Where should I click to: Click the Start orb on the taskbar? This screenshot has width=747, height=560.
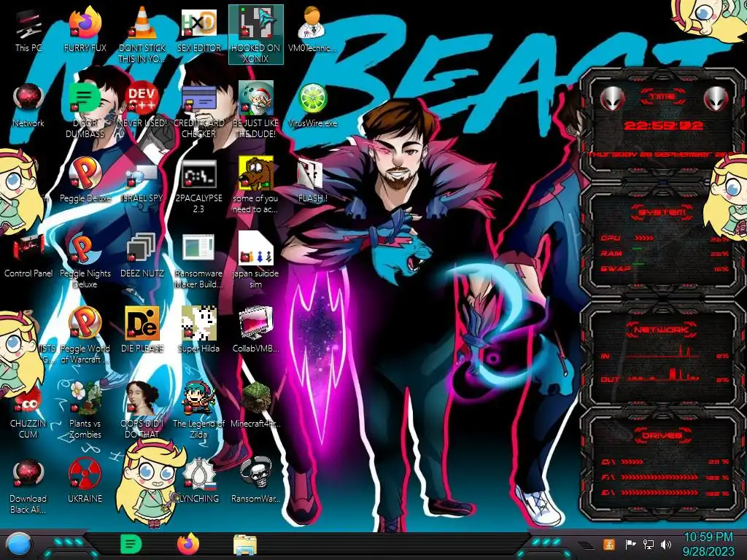(18, 544)
